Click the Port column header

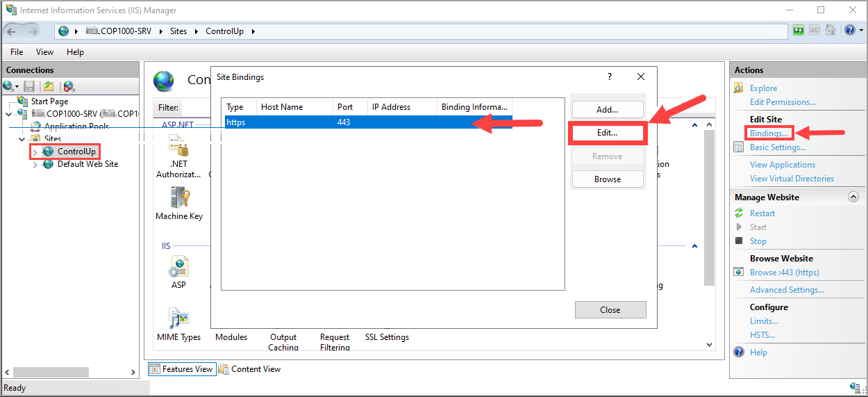pyautogui.click(x=351, y=107)
